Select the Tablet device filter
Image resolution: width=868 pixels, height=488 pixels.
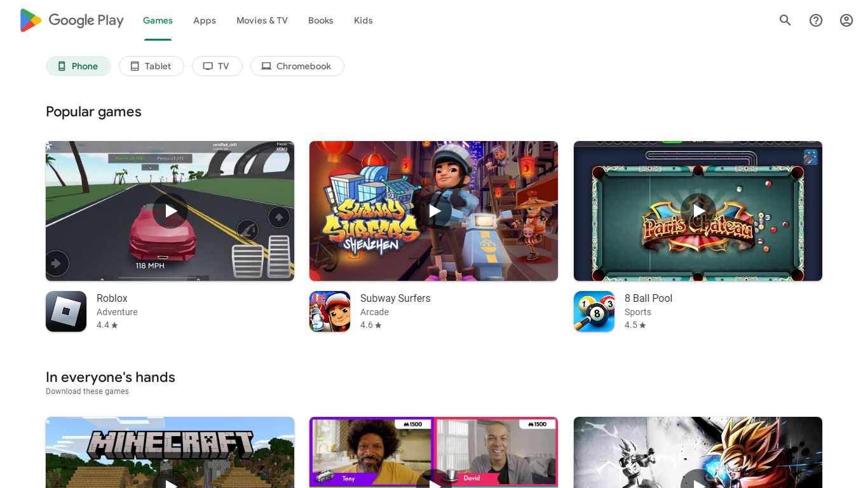coord(151,66)
